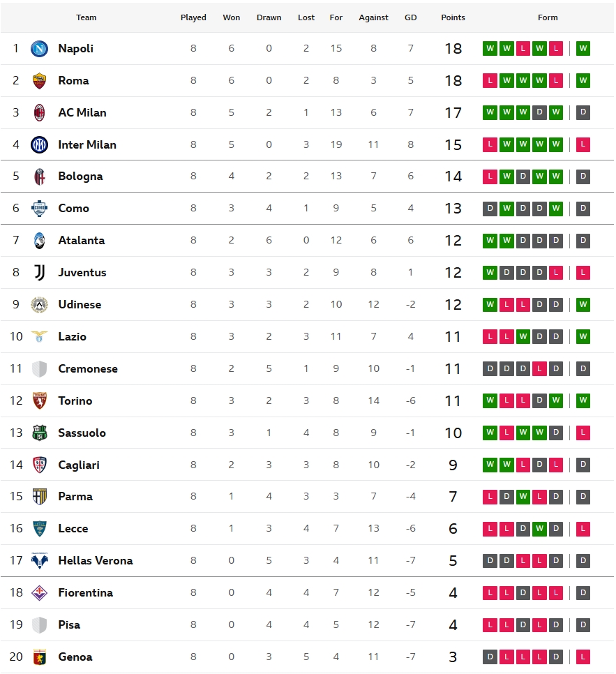Click the Napoli club crest icon
The width and height of the screenshot is (616, 674).
click(39, 49)
